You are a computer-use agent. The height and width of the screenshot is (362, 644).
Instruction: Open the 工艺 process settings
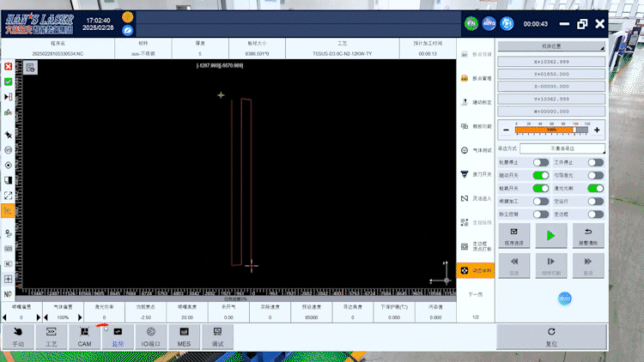pos(51,335)
